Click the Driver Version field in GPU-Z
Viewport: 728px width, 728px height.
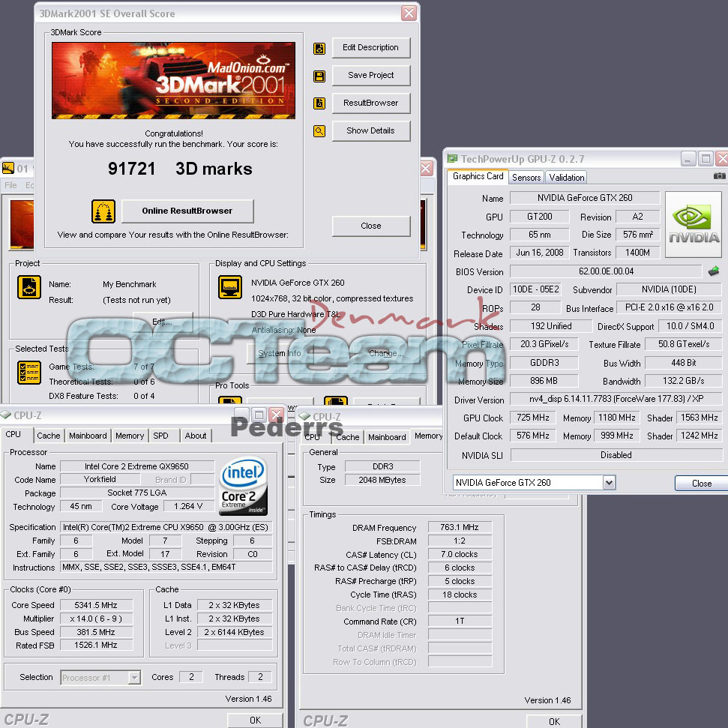click(616, 400)
